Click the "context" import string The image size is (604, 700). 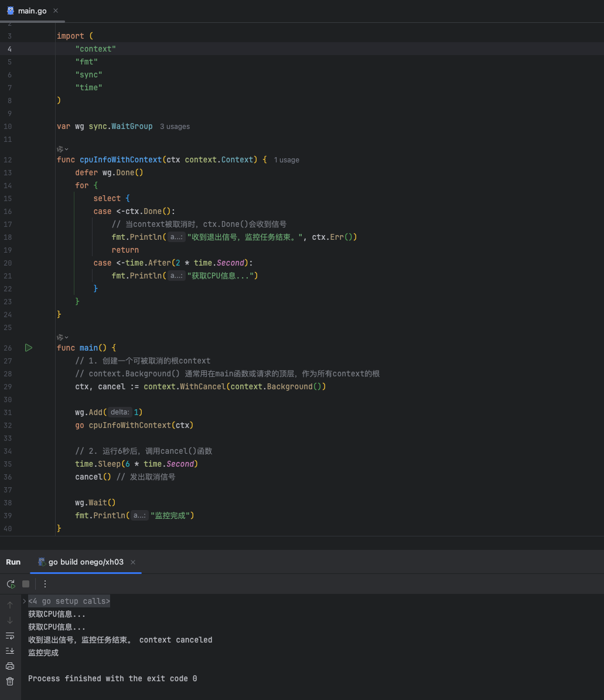pyautogui.click(x=95, y=49)
